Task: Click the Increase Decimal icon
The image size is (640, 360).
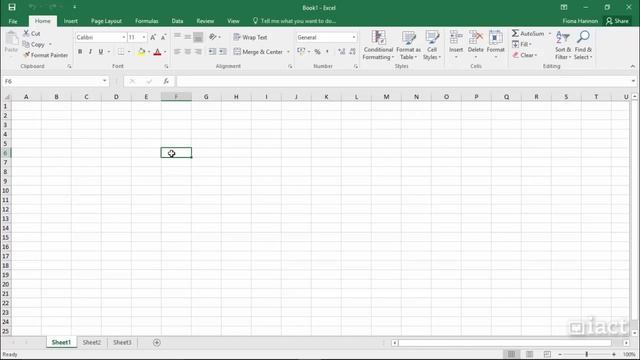Action: pos(342,52)
